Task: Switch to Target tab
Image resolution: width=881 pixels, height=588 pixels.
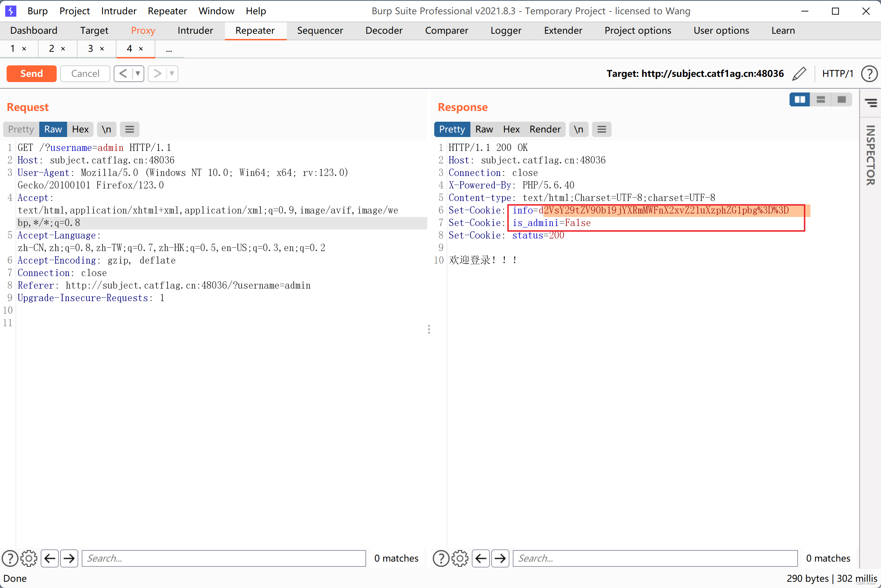Action: point(94,30)
